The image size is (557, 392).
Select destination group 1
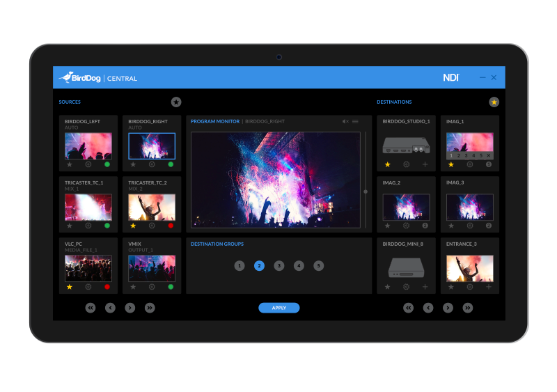(x=240, y=265)
